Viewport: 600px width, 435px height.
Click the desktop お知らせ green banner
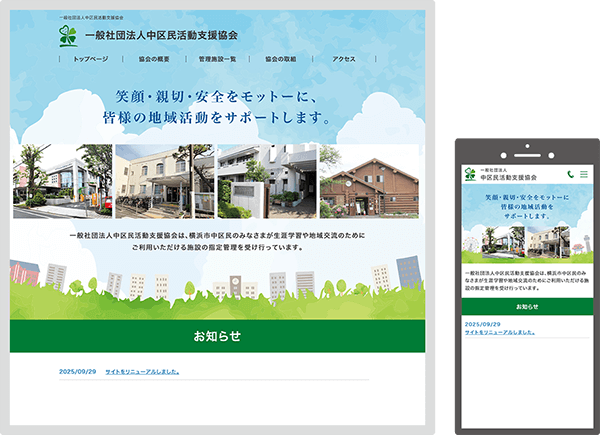coord(217,336)
